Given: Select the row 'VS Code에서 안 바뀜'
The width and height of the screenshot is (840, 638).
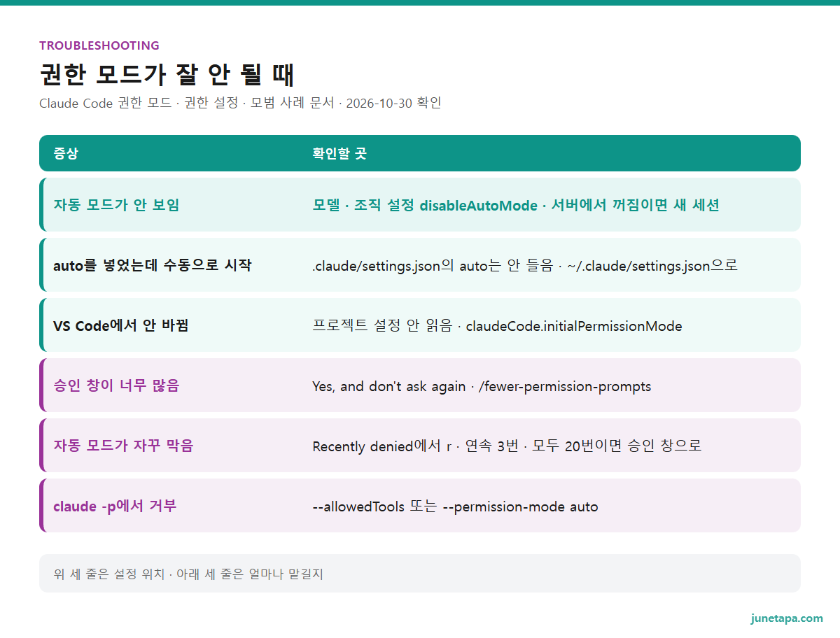Looking at the screenshot, I should 420,325.
